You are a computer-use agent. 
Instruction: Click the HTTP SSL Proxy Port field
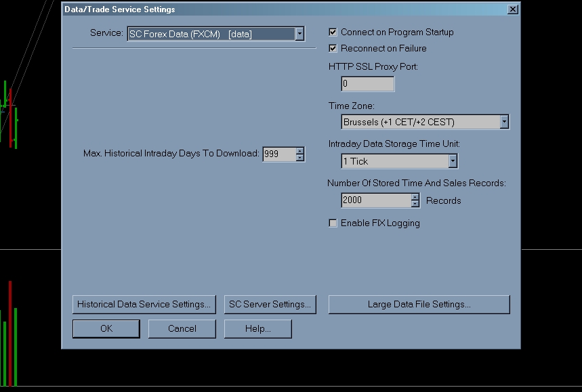click(x=367, y=84)
